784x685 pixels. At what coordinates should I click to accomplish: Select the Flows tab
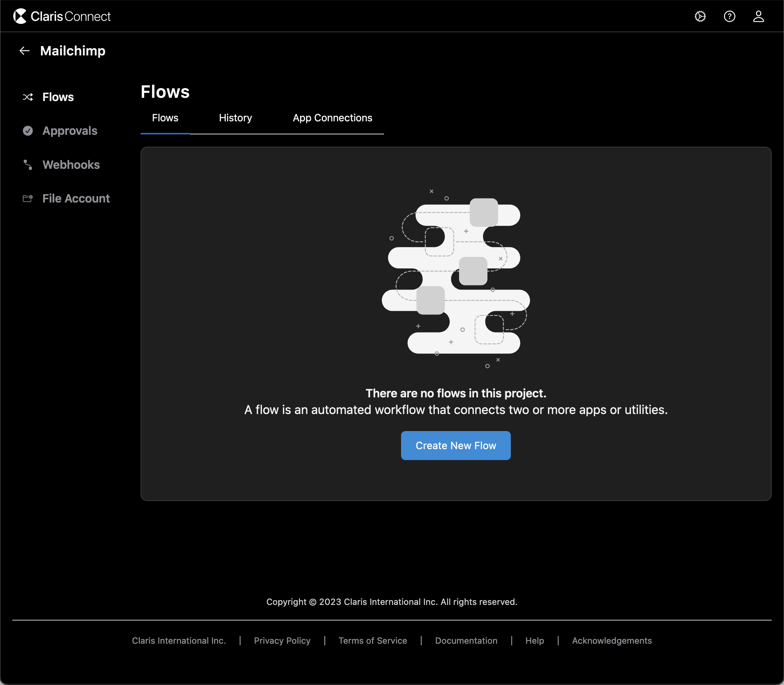coord(165,118)
